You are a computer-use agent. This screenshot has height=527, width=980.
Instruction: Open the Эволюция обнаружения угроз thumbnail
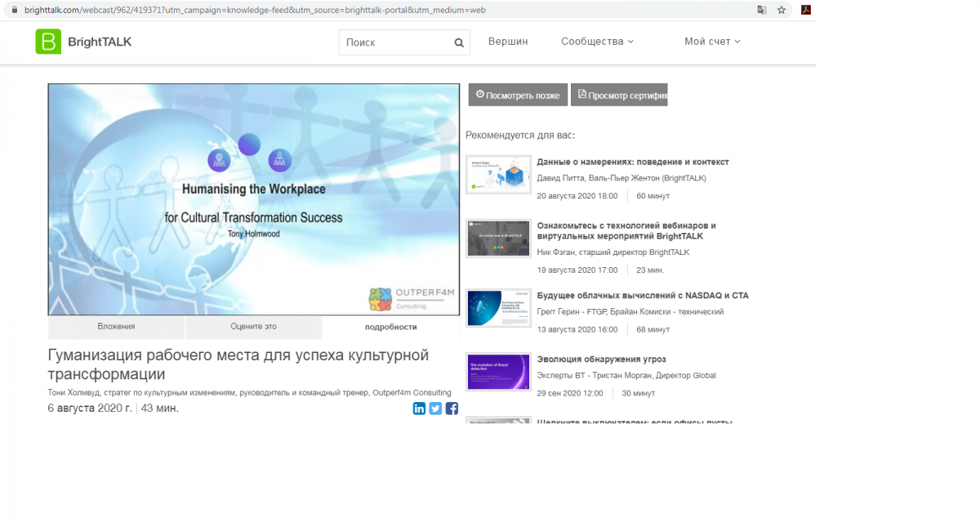(498, 372)
